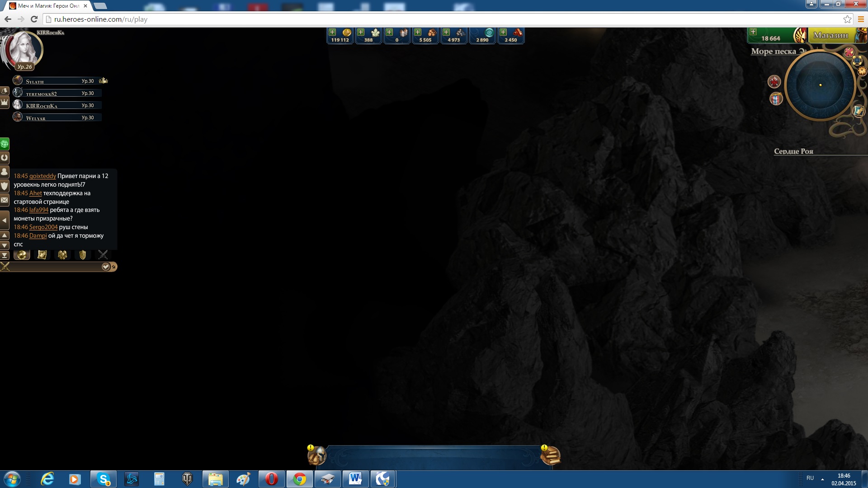Add wood with the plus above 5 505
This screenshot has height=488, width=868.
(x=418, y=32)
